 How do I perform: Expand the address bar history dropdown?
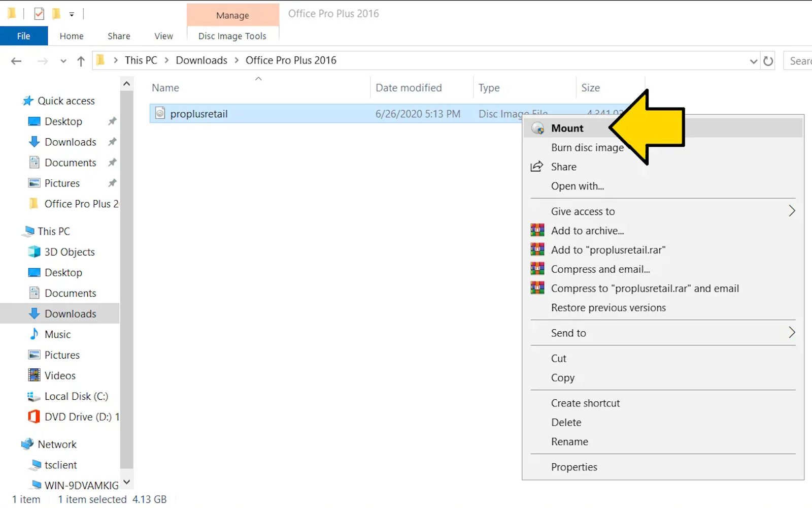(754, 61)
